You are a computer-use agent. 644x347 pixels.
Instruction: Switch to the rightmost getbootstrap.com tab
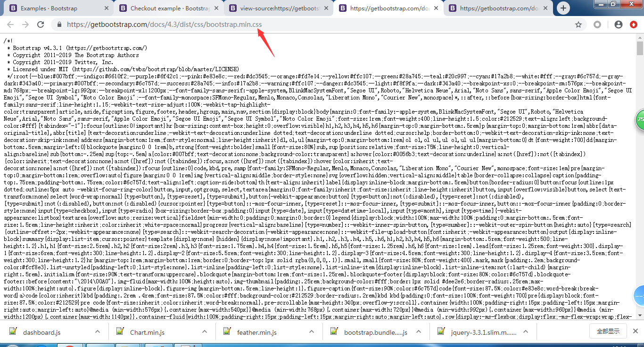point(498,8)
